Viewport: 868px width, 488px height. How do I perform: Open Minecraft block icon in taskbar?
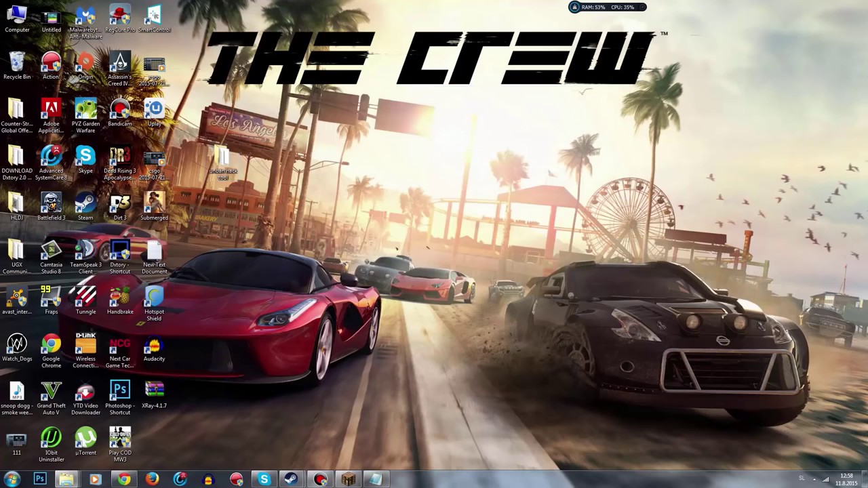click(348, 479)
